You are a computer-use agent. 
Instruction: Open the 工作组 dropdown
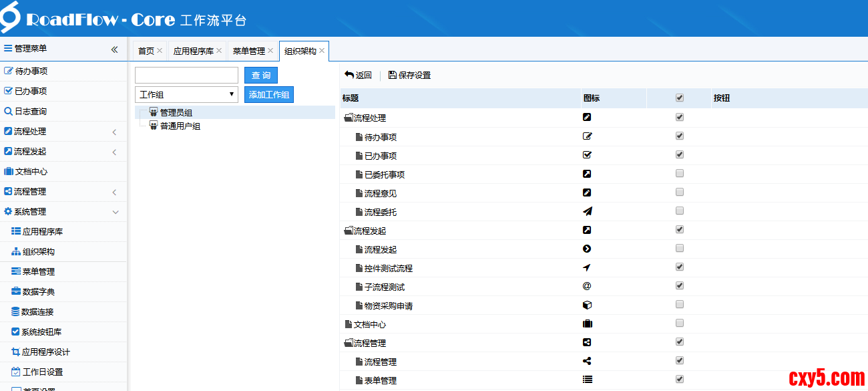click(x=186, y=95)
